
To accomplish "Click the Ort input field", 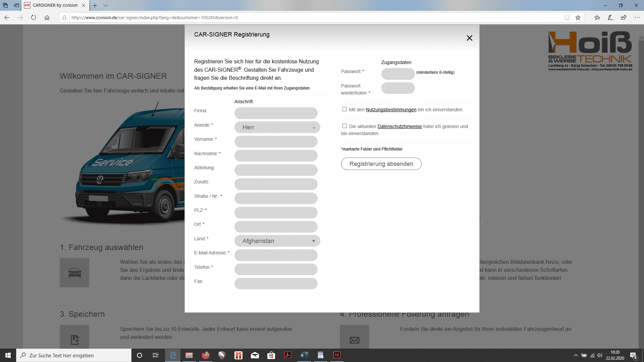I will (x=276, y=227).
